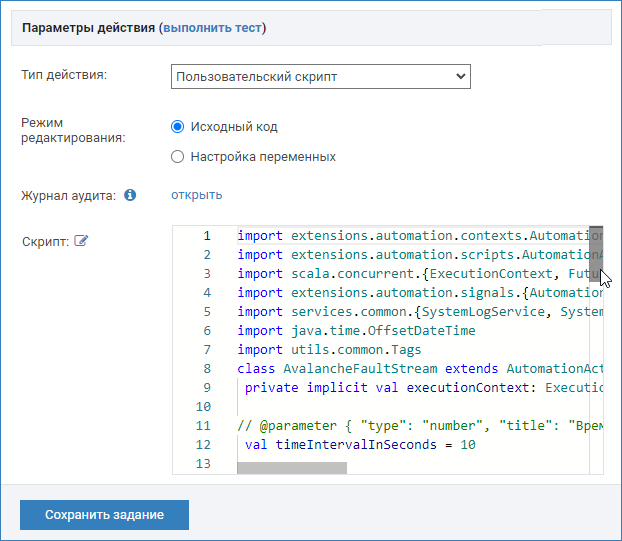The image size is (622, 541).
Task: Click line number 1 in the editor gutter
Action: [x=206, y=236]
